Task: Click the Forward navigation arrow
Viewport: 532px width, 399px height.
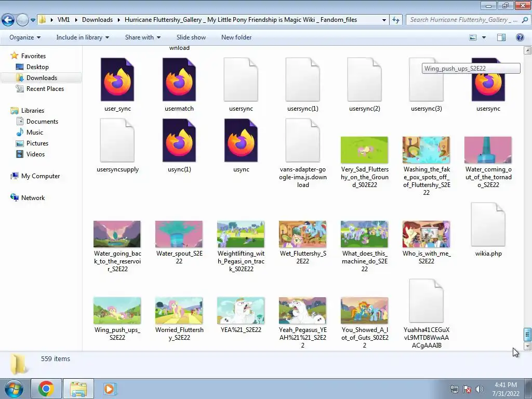Action: [x=22, y=20]
